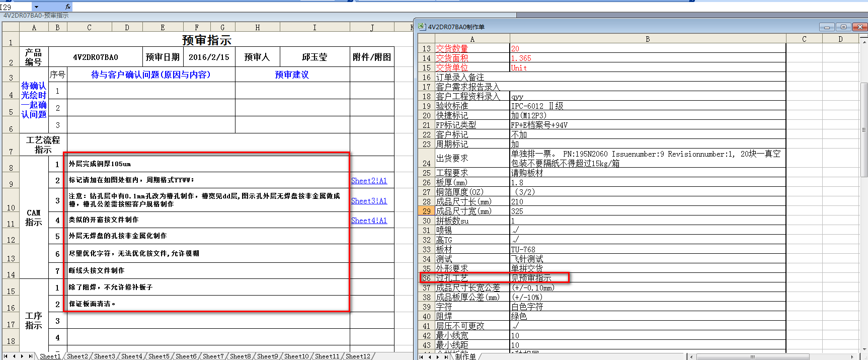Select the 飞针测试 value cell
This screenshot has height=360, width=868.
(648, 259)
